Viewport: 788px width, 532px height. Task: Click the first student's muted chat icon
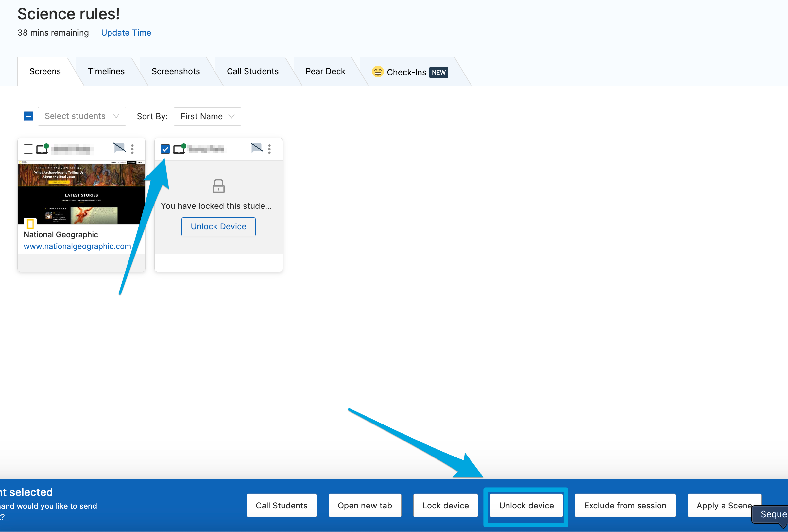coord(119,148)
